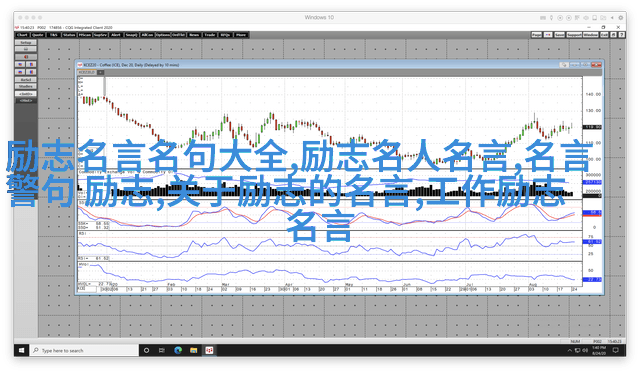Click the Alert toolbar button
The image size is (640, 373).
116,35
